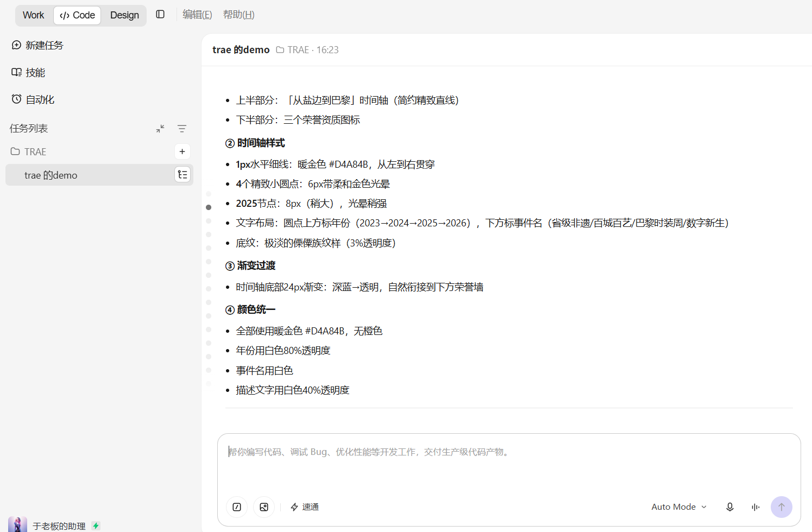812x532 pixels.
Task: Toggle the sidebar panel icon
Action: point(160,15)
